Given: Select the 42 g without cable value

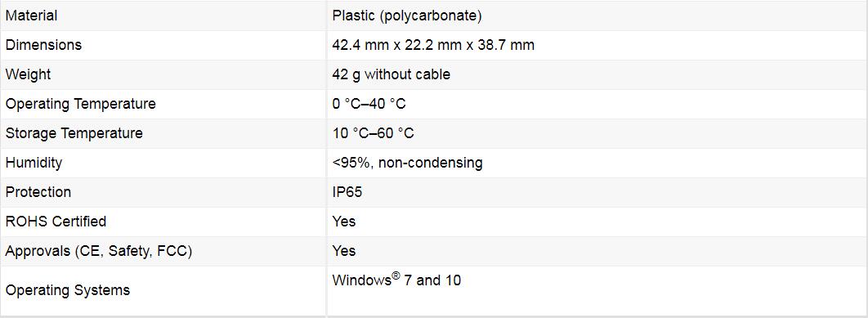Looking at the screenshot, I should click(x=391, y=74).
